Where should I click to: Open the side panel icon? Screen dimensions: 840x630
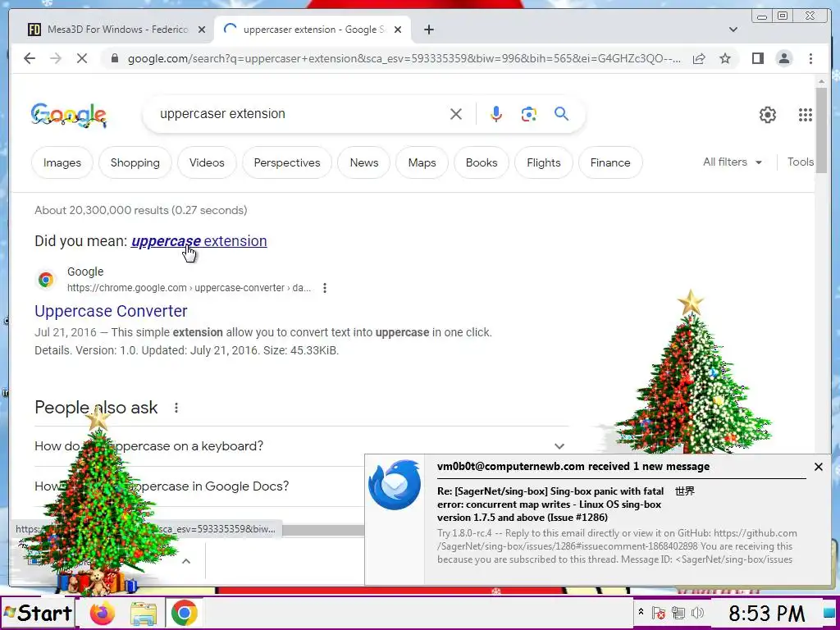coord(757,58)
